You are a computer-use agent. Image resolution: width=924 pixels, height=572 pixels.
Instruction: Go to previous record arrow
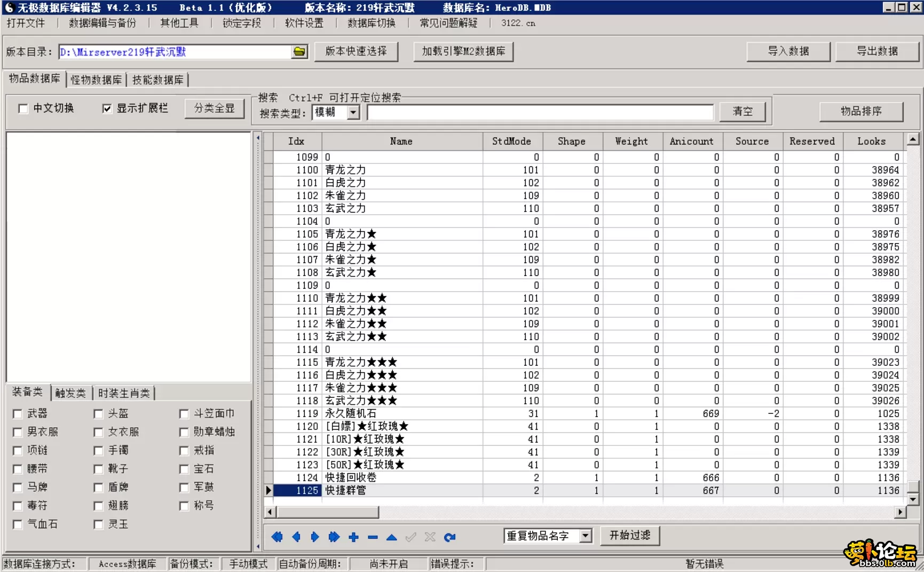(296, 537)
